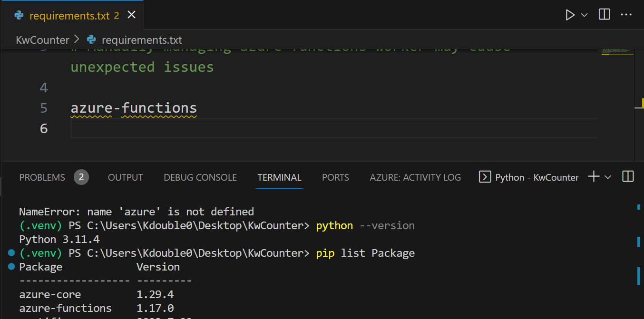Click the unsaved problems count 2 on the tab
644x319 pixels.
117,16
